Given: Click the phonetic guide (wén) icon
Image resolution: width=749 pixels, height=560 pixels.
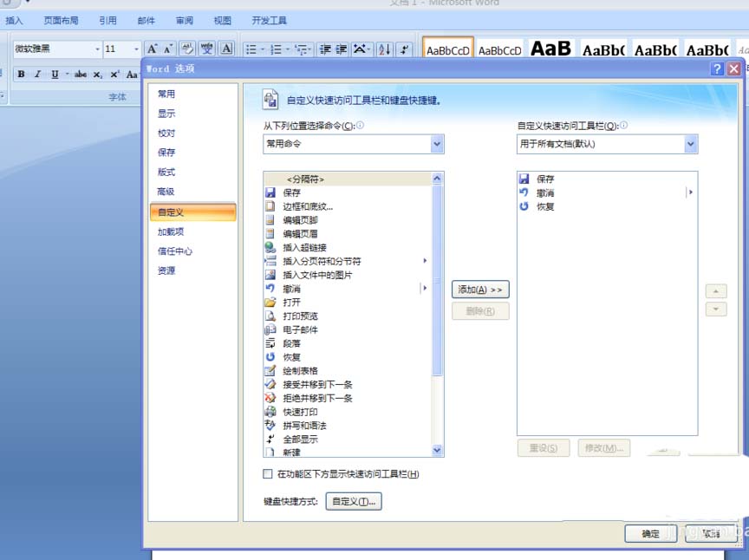Looking at the screenshot, I should pyautogui.click(x=207, y=49).
